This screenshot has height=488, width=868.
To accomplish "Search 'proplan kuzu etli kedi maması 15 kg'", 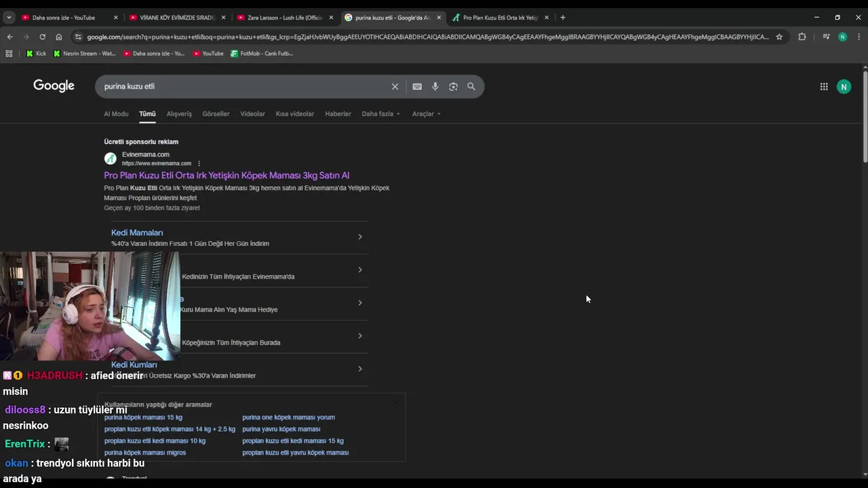I will click(x=293, y=441).
